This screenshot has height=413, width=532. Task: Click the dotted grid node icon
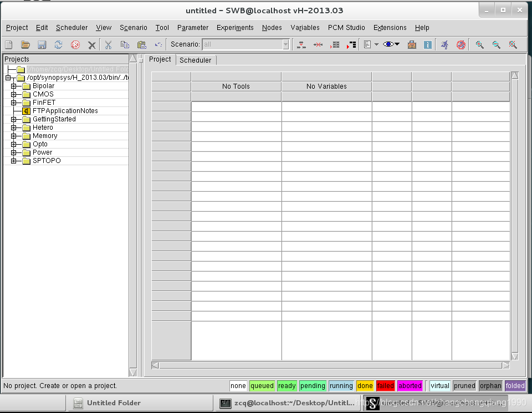335,44
